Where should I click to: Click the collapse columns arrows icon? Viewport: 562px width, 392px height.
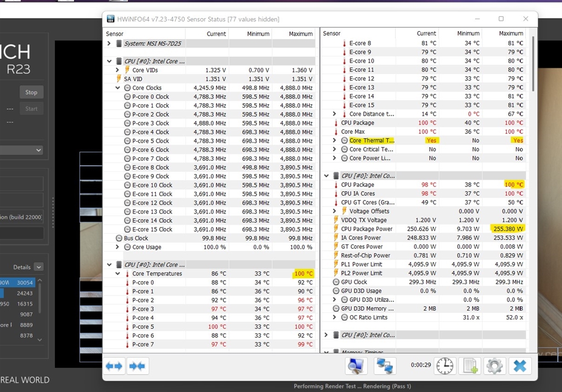138,366
